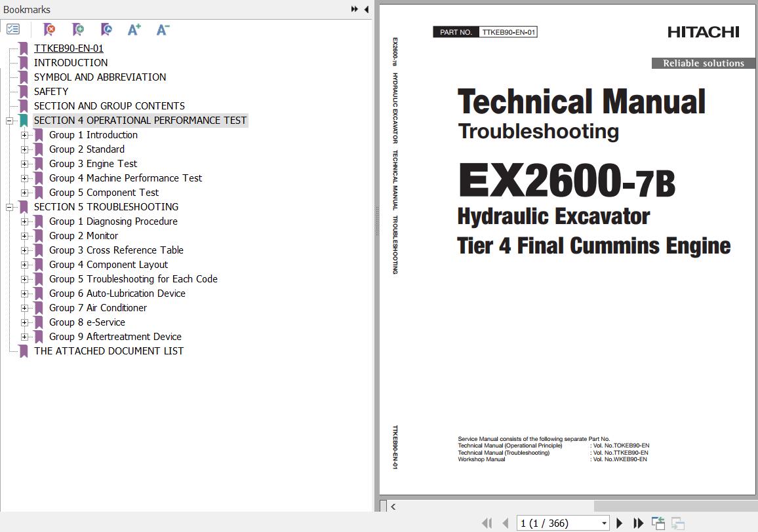The width and height of the screenshot is (758, 532).
Task: Select SECTION 5 TROUBLESHOOTING bookmark
Action: coord(106,207)
